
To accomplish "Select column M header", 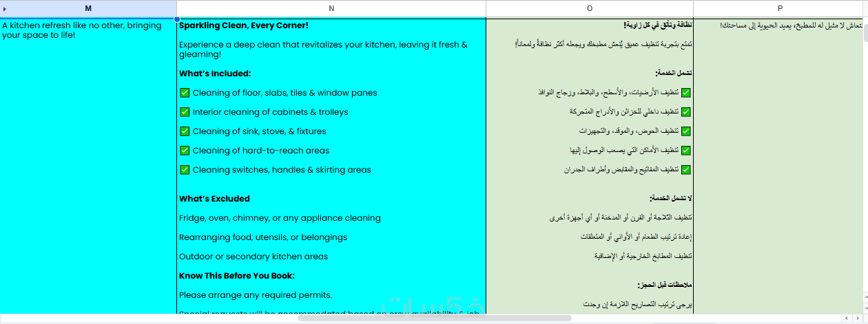I will [88, 8].
